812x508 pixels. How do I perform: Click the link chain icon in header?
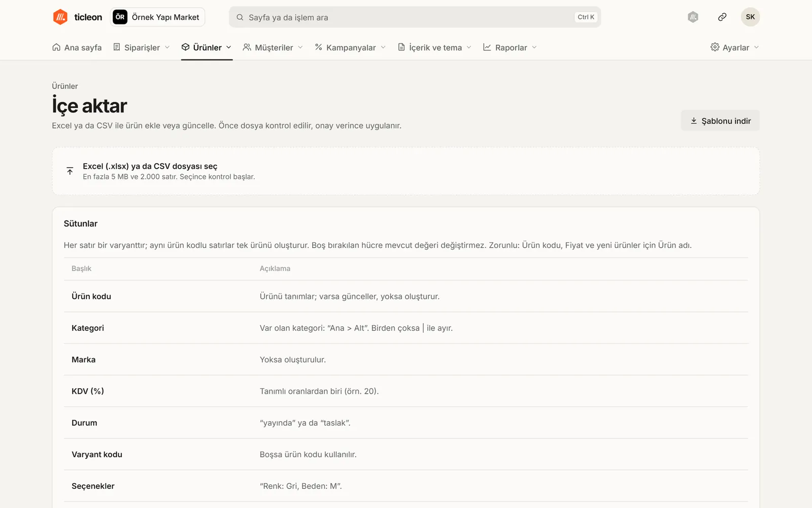click(722, 17)
